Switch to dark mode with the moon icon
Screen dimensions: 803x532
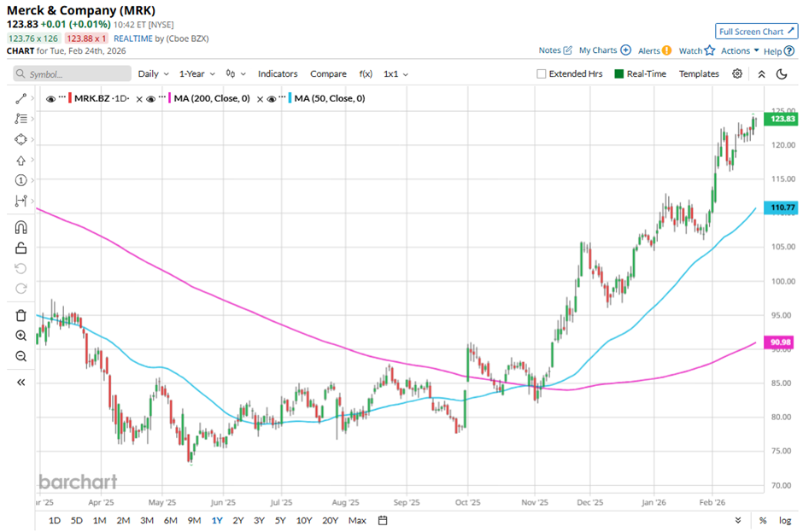point(781,74)
